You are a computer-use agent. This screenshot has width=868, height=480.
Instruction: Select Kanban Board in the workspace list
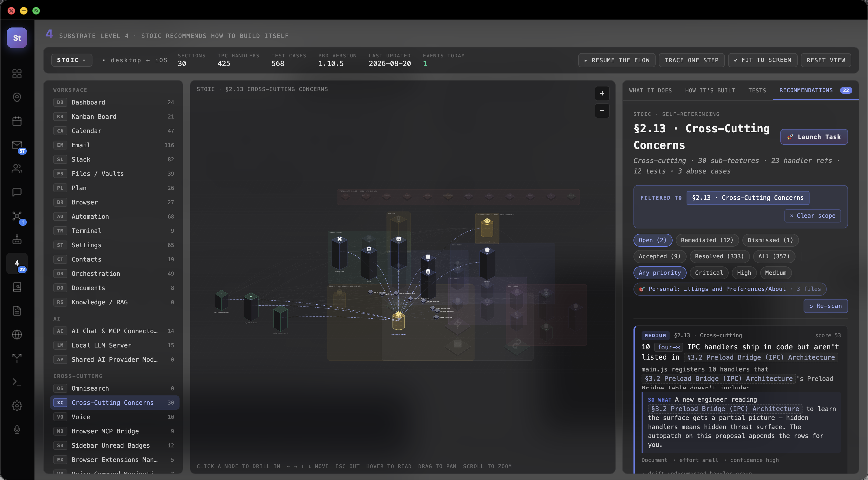tap(115, 116)
